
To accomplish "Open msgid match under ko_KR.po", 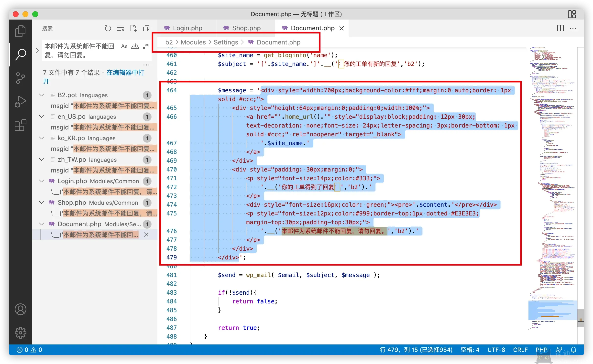I will pyautogui.click(x=103, y=149).
